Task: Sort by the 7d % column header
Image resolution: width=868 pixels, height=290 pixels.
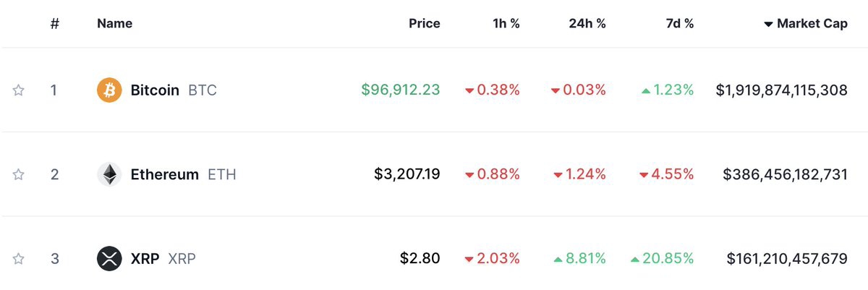Action: 678,23
